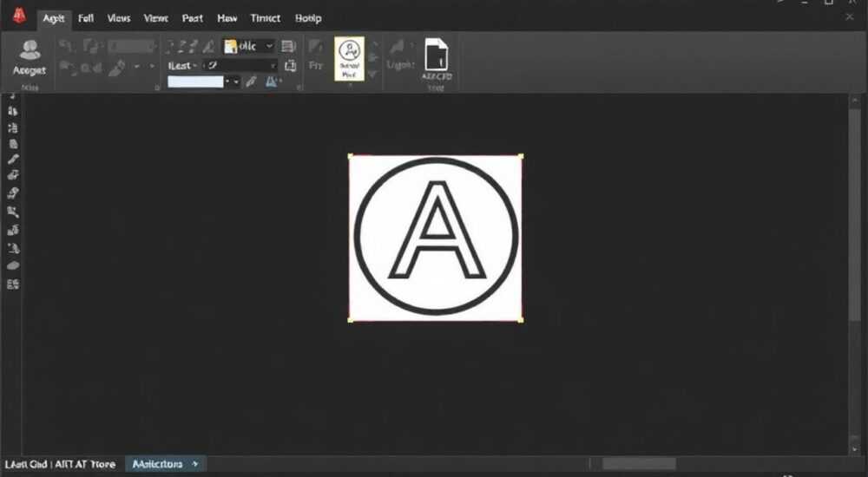868x477 pixels.
Task: Click the red application logo icon
Action: (18, 16)
